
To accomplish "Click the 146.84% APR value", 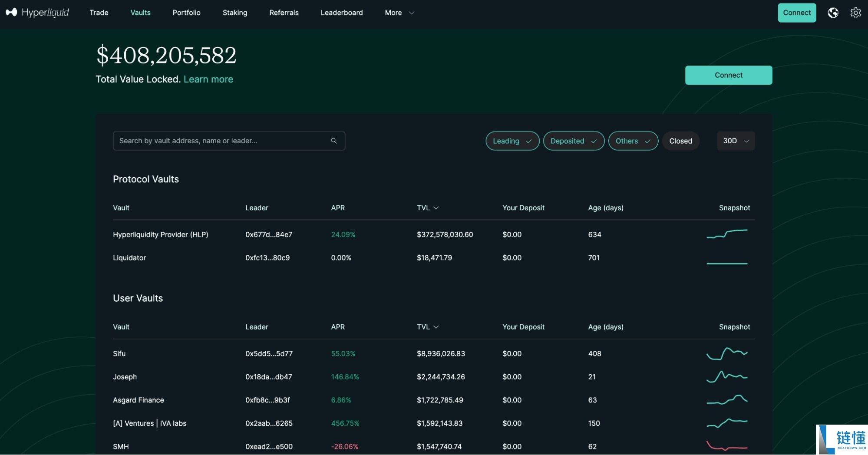I will 345,377.
